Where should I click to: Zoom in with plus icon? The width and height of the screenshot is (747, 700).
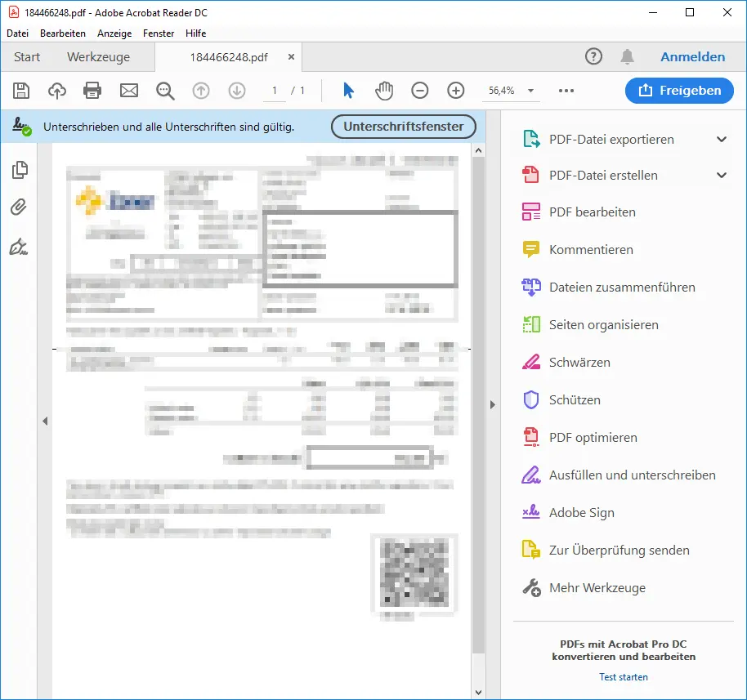pos(456,91)
